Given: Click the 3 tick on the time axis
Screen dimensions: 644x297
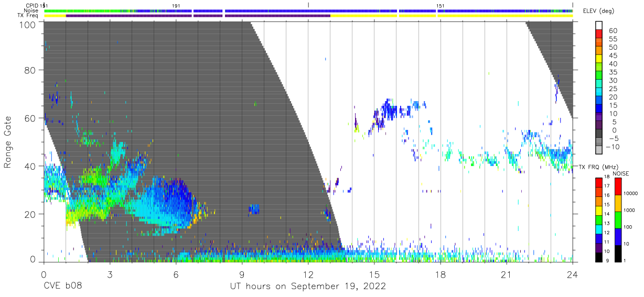Looking at the screenshot, I should coord(110,274).
